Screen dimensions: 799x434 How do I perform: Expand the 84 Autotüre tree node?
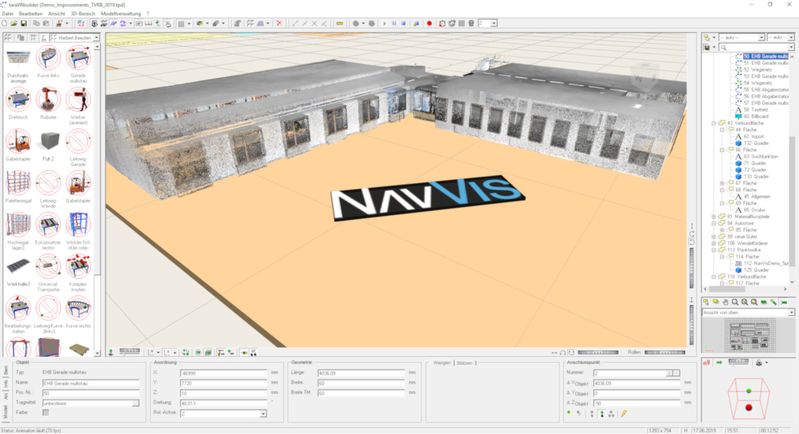click(714, 223)
